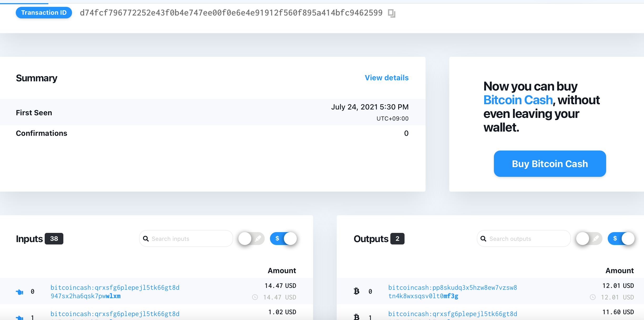Toggle the USD currency switch for Inputs
The image size is (644, 320).
click(x=283, y=239)
